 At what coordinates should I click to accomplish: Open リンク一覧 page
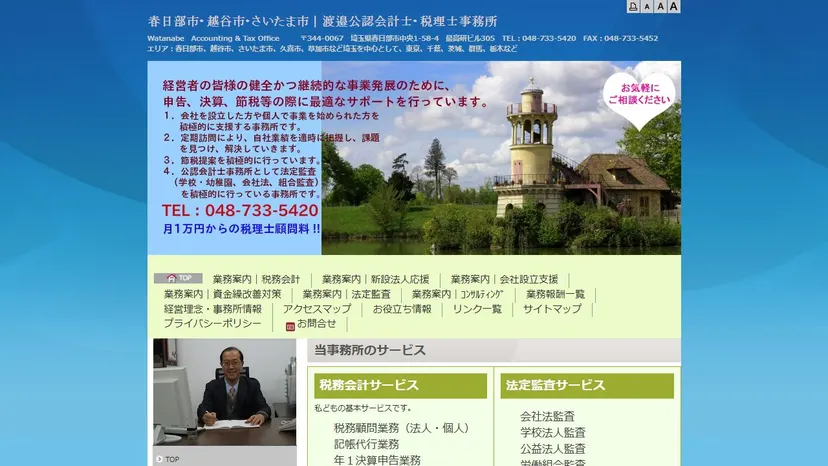pyautogui.click(x=477, y=309)
